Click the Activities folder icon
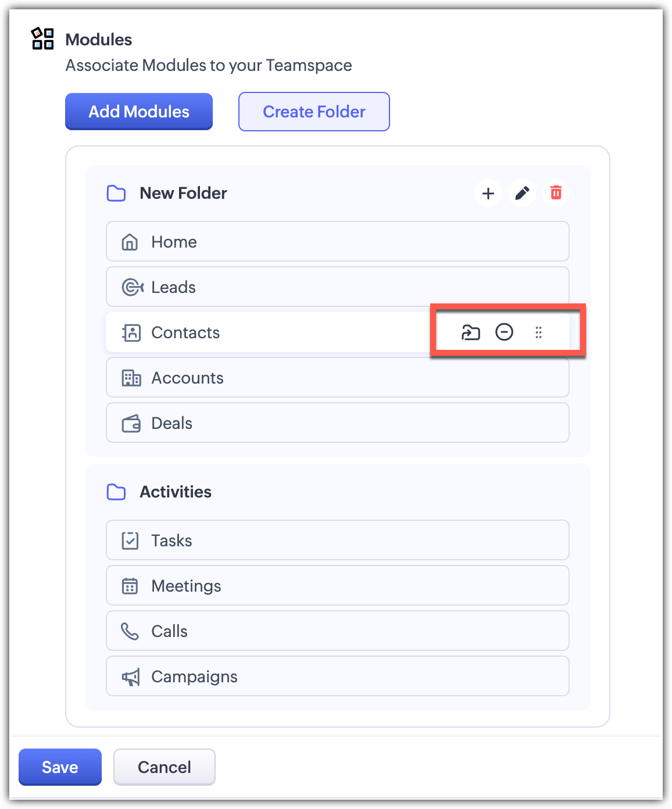This screenshot has width=672, height=809. click(x=116, y=492)
